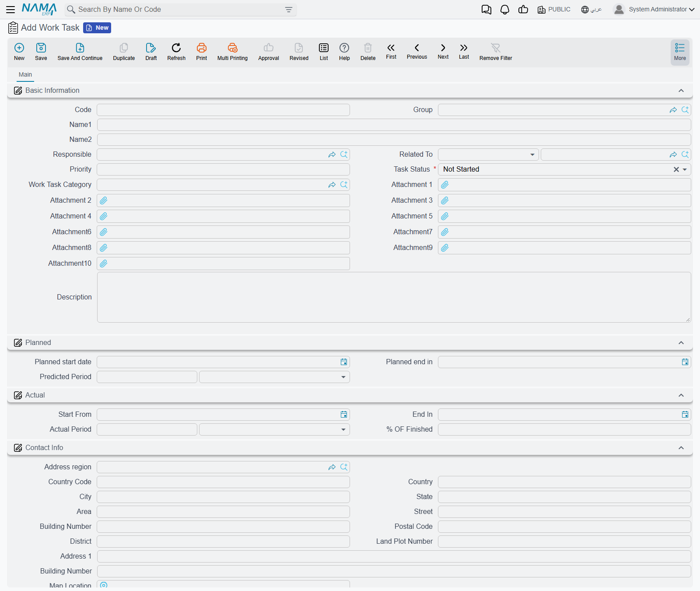Open Multi Printing
The height and width of the screenshot is (591, 700).
[x=232, y=52]
